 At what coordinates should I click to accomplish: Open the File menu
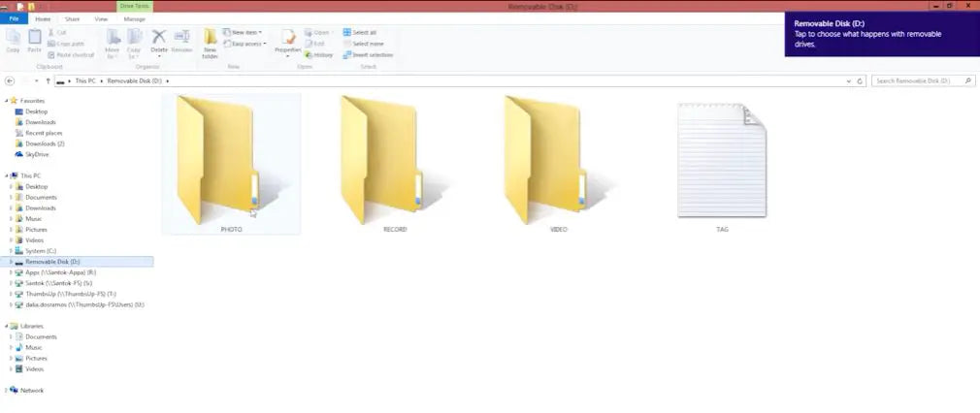pyautogui.click(x=14, y=19)
